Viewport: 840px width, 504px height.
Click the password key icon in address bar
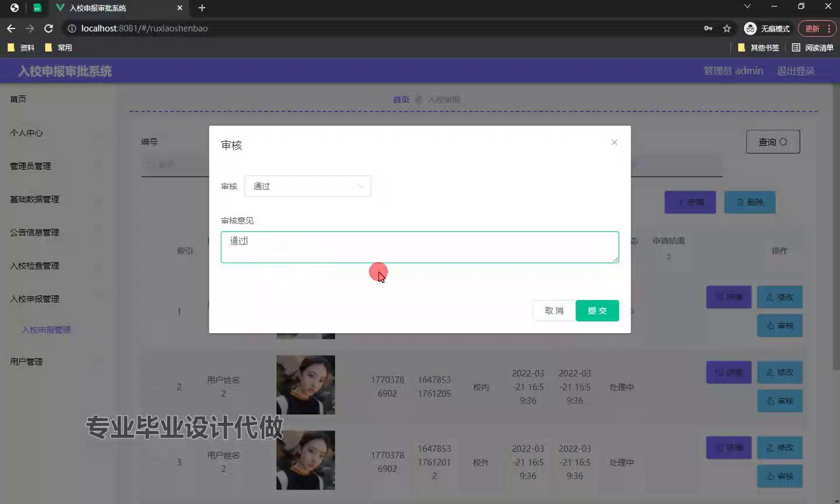[x=708, y=29]
